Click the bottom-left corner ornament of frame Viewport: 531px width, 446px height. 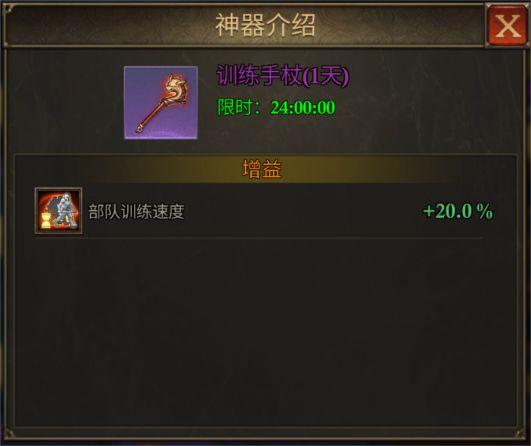pyautogui.click(x=9, y=433)
